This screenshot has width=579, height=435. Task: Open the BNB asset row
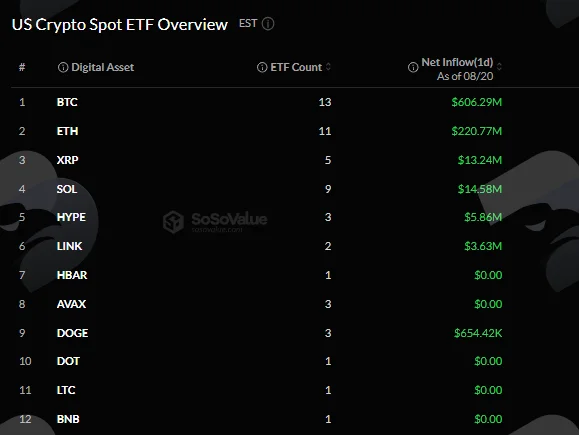[295, 419]
